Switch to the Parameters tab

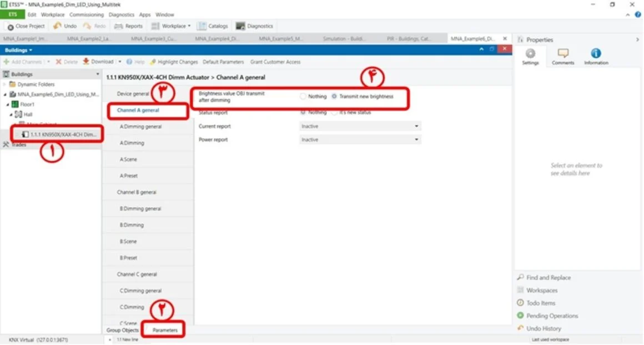click(165, 330)
